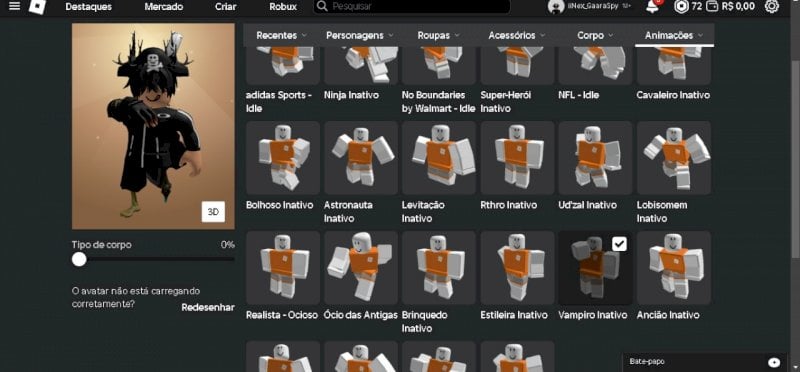Select the Astronauta Inativo animation thumbnail
This screenshot has height=372, width=800.
(361, 158)
